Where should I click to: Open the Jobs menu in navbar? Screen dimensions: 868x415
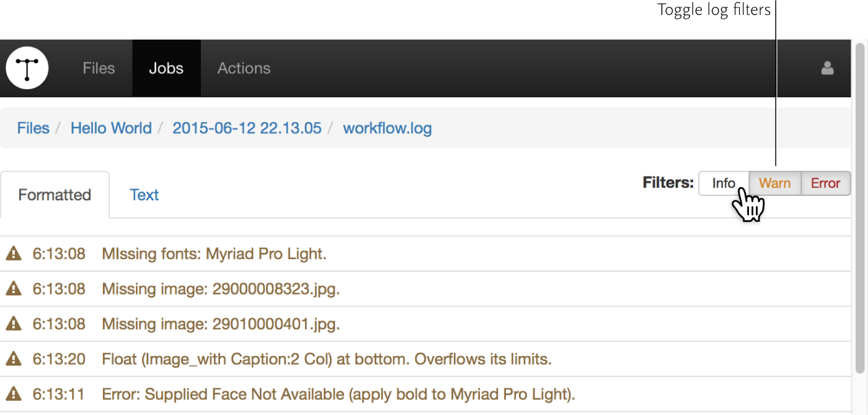(166, 68)
